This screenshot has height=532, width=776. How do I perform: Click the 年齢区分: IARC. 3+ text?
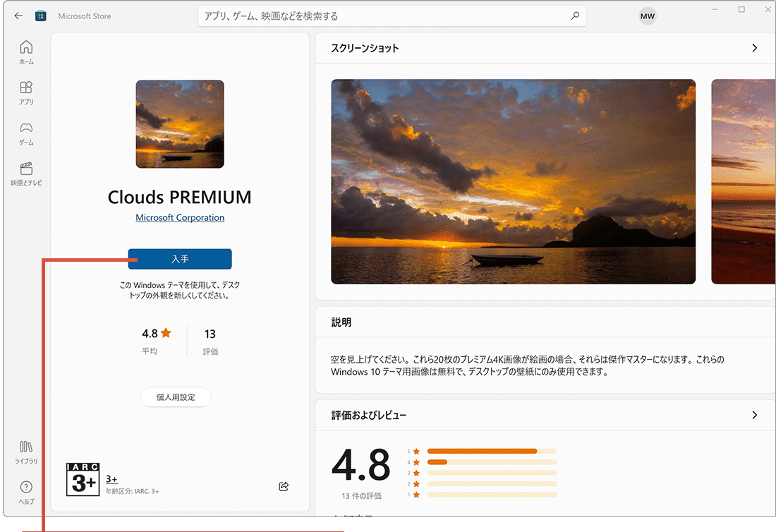point(132,491)
